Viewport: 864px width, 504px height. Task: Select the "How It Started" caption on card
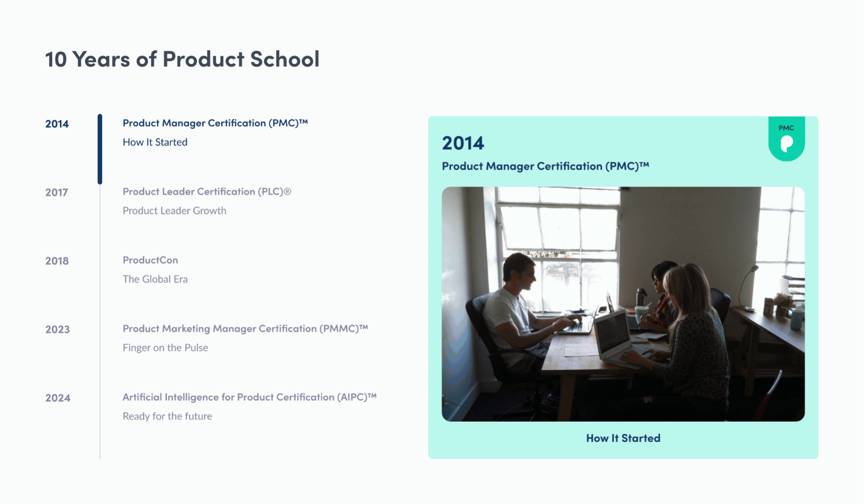pos(623,438)
